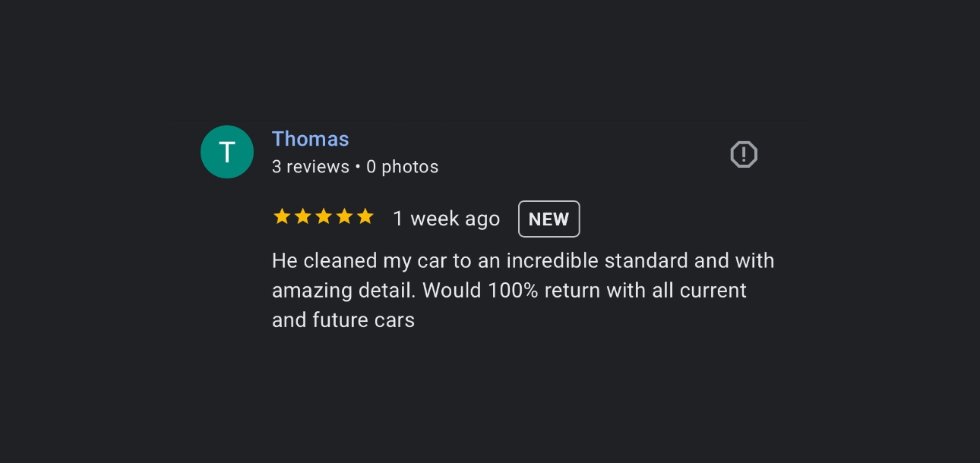
Task: Open reviewer name link Thomas
Action: (x=310, y=139)
